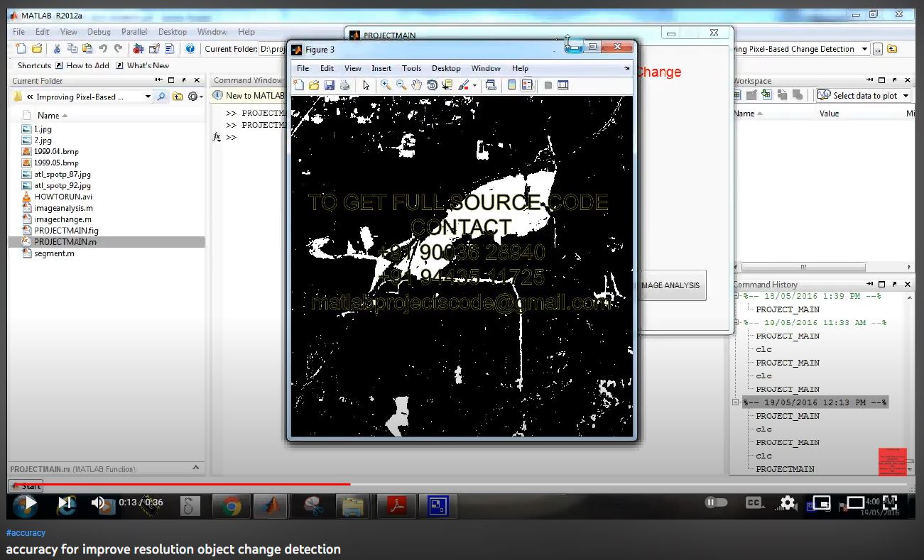Save Figure 3 using the disk icon
The image size is (924, 560).
tap(330, 85)
